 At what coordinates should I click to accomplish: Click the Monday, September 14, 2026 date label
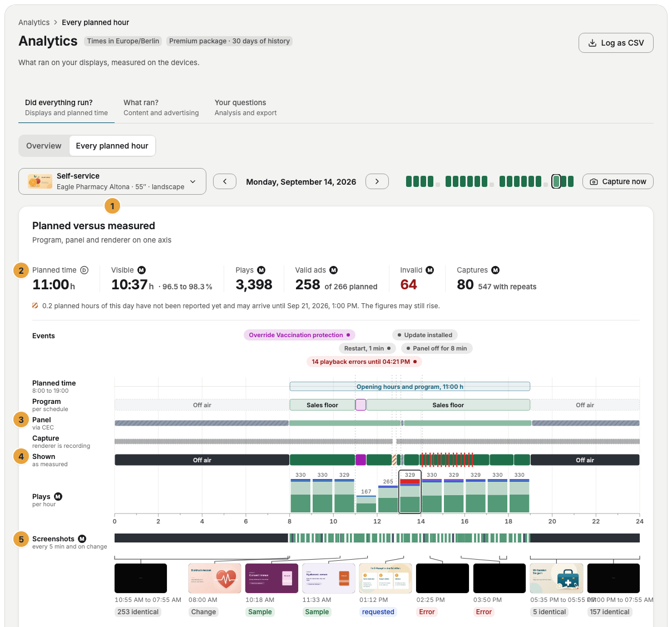[301, 182]
